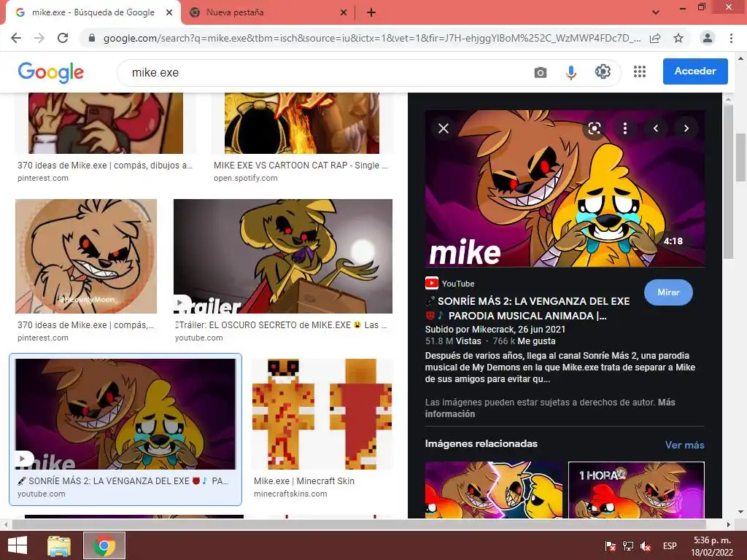Open related image with three characters

[x=494, y=489]
